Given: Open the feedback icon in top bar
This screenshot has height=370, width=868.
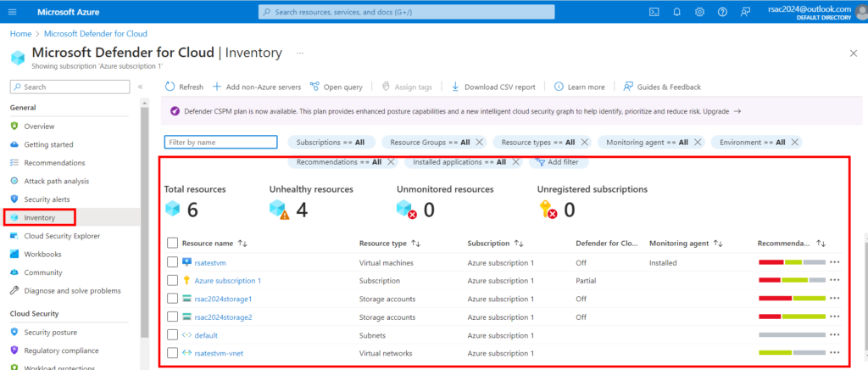Looking at the screenshot, I should coord(745,12).
